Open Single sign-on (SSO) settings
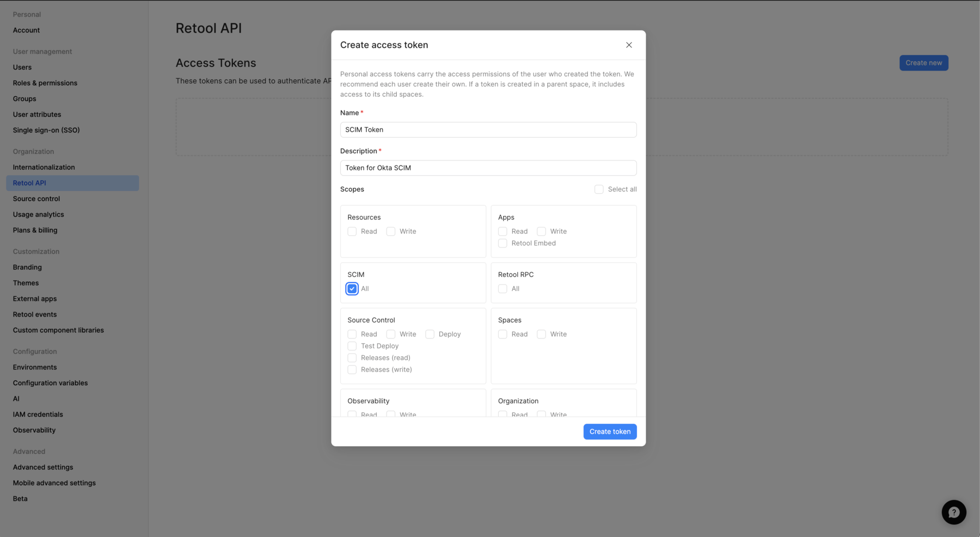Image resolution: width=980 pixels, height=537 pixels. 46,130
